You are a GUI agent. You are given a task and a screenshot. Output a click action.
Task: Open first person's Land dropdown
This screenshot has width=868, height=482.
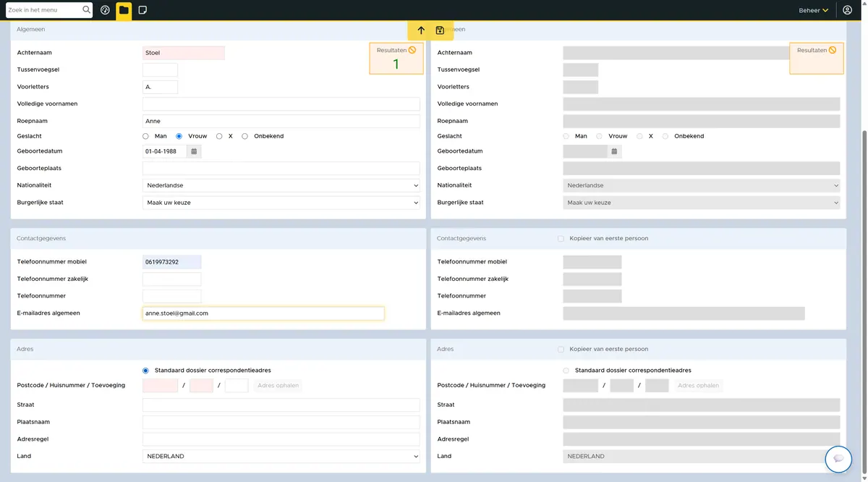(x=281, y=457)
